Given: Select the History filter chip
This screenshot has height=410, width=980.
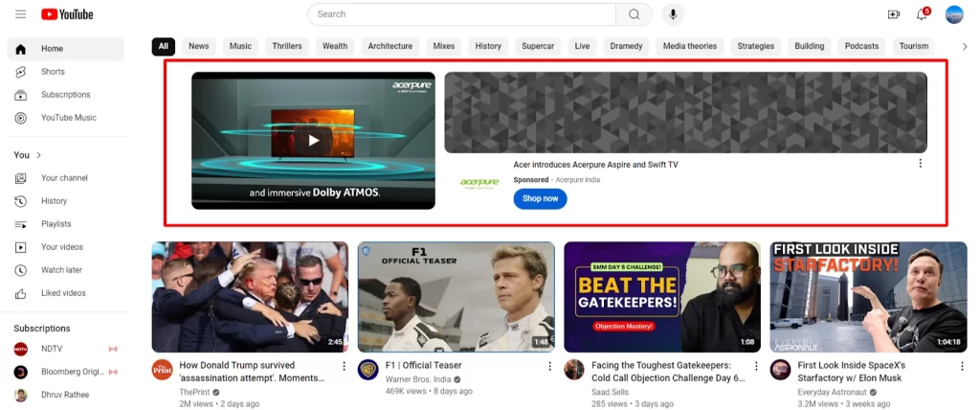Looking at the screenshot, I should click(488, 46).
